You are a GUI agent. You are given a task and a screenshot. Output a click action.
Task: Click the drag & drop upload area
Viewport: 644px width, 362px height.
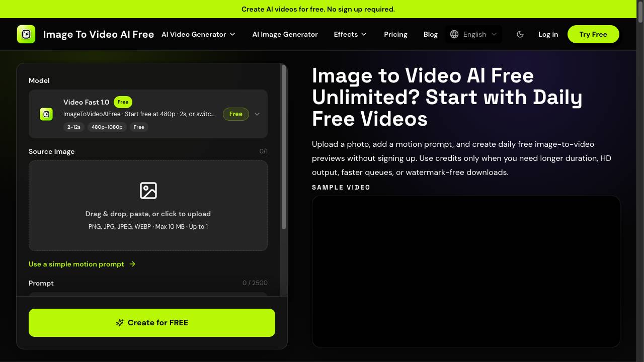pos(148,206)
